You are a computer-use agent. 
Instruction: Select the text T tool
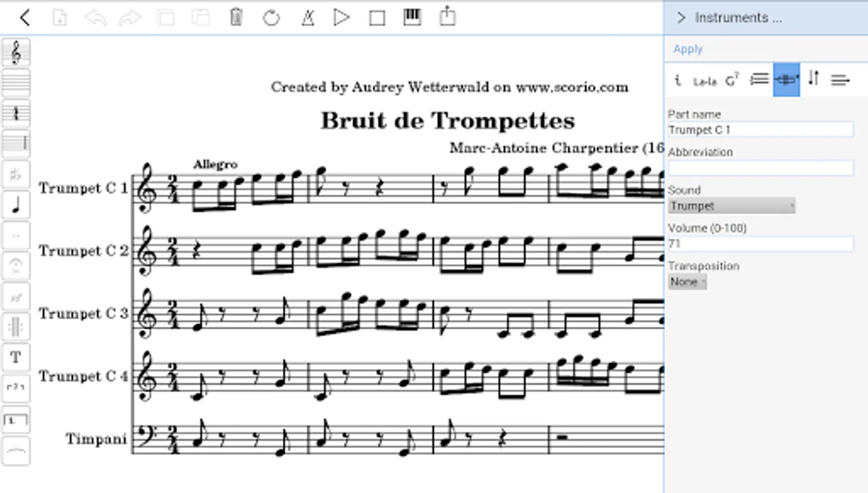(16, 358)
